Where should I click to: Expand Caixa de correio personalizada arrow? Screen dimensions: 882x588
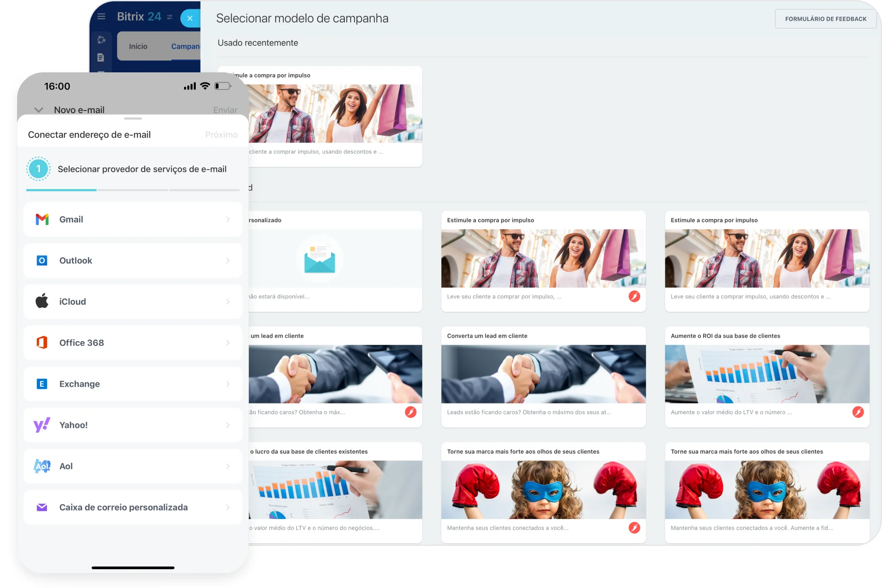point(228,507)
